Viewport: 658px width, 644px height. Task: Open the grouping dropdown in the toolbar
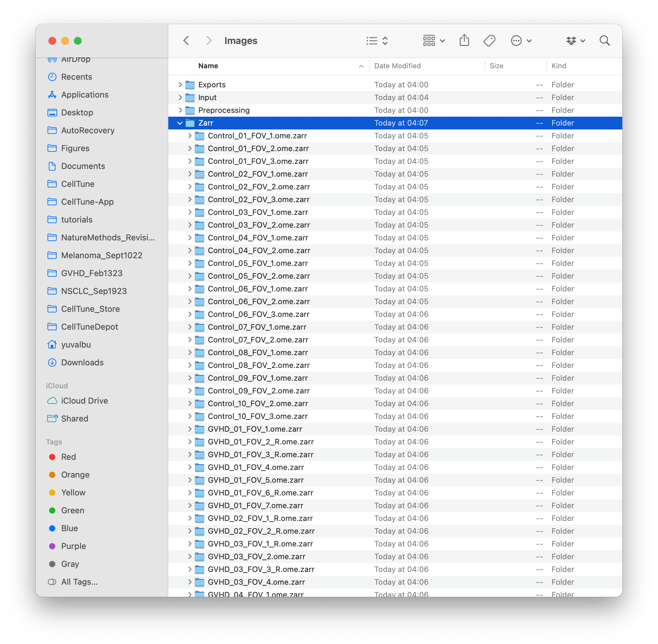(433, 40)
